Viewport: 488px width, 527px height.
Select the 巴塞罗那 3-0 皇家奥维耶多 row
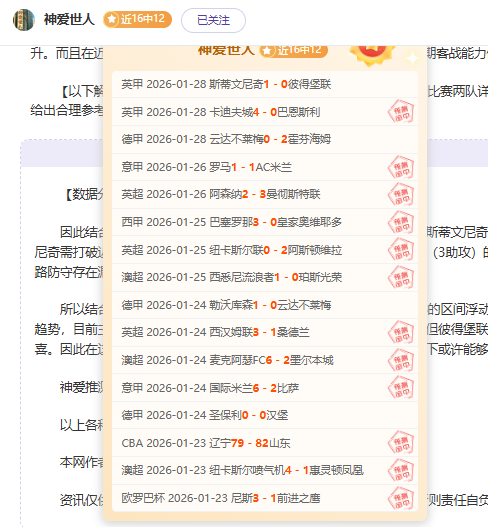point(265,222)
